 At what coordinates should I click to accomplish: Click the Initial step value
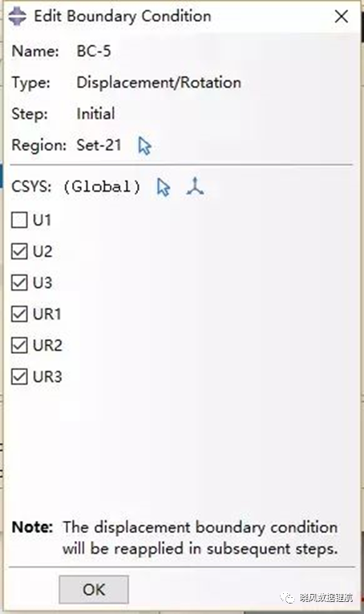(x=95, y=114)
